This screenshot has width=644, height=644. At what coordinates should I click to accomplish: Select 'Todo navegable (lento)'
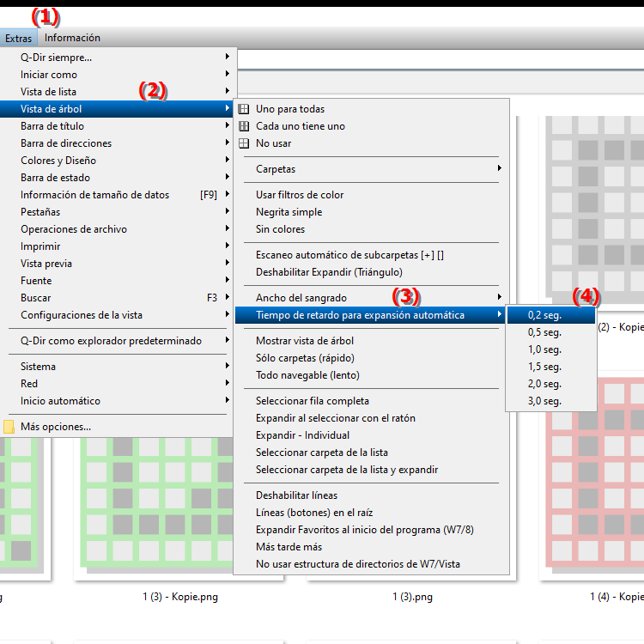click(x=371, y=375)
